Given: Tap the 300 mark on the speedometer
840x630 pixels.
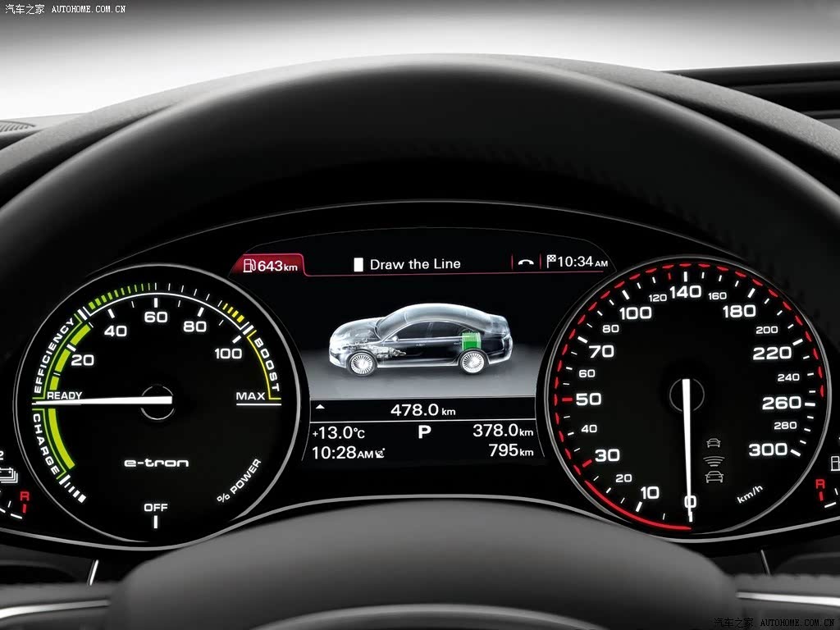Looking at the screenshot, I should [x=768, y=449].
